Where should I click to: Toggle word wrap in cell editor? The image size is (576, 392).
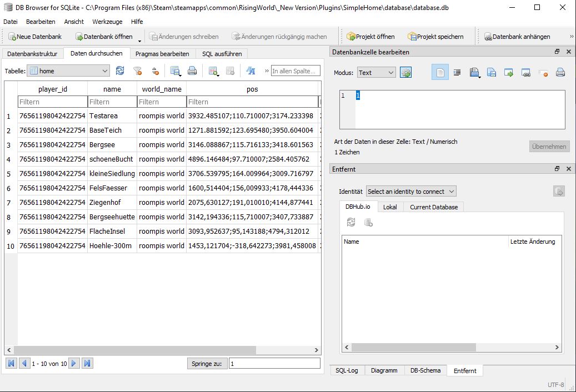[x=440, y=73]
